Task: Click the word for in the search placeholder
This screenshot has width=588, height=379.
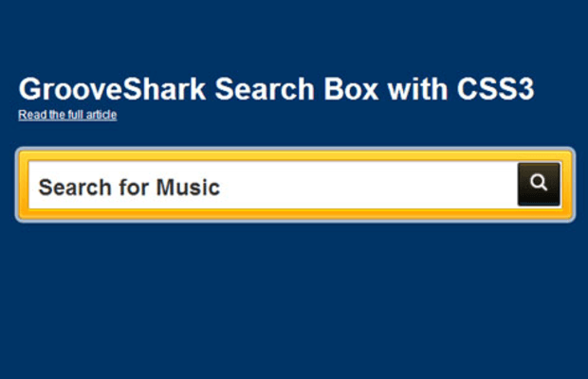Action: [x=134, y=188]
